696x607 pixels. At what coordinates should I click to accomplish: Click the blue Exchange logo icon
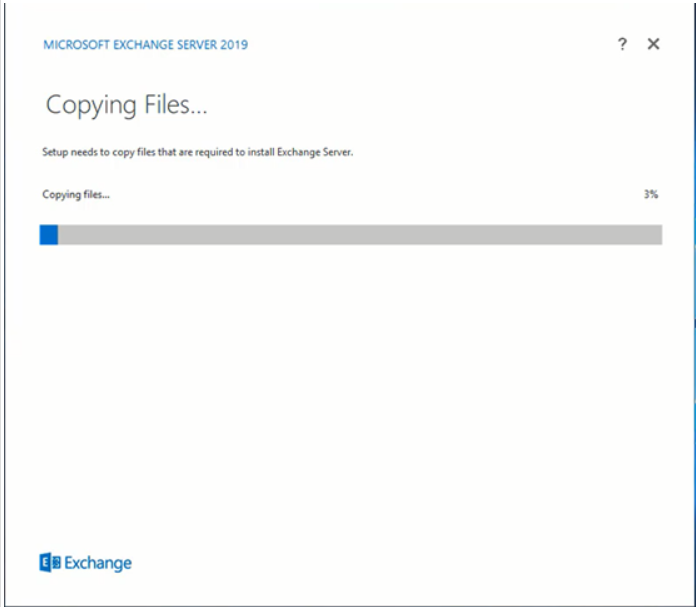click(x=49, y=563)
